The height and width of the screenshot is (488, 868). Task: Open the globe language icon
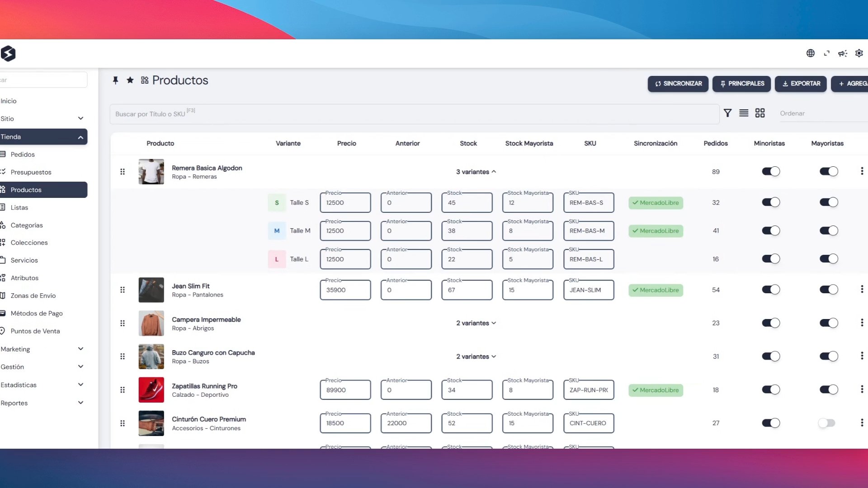click(x=811, y=53)
